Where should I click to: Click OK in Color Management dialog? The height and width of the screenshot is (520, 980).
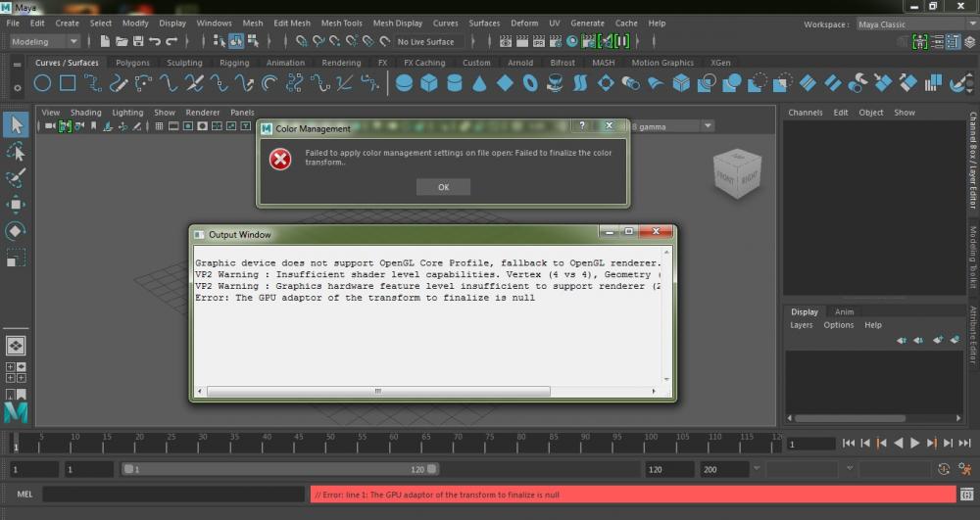(x=443, y=187)
